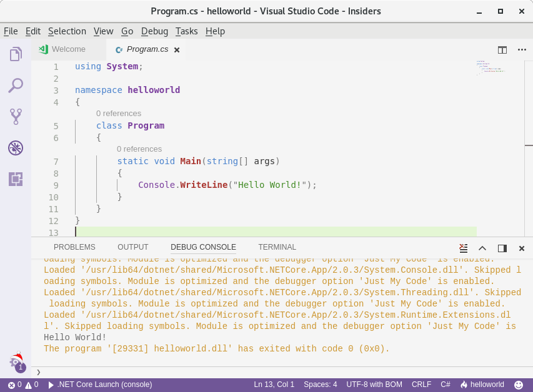Close the Program.cs tab

pos(177,50)
